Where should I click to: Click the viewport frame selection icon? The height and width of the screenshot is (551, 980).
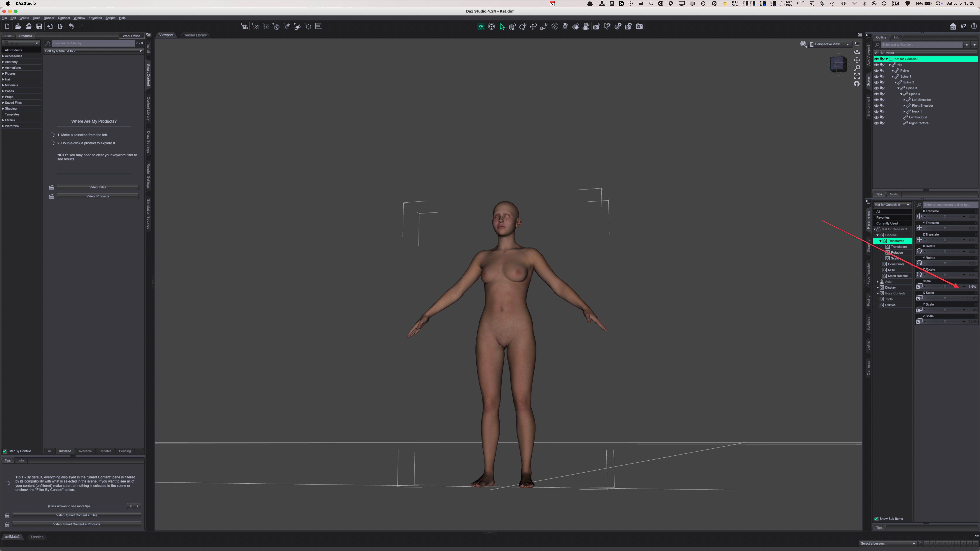tap(857, 76)
